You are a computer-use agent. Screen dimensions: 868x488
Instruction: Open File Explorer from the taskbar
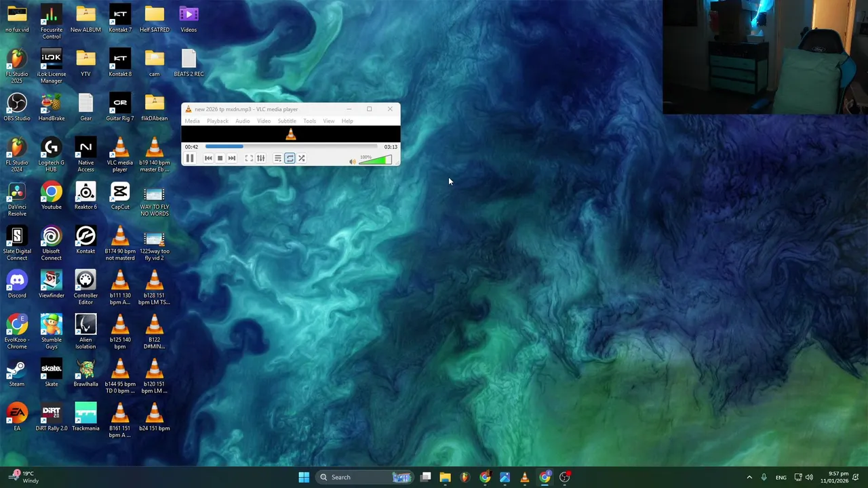[x=445, y=477]
